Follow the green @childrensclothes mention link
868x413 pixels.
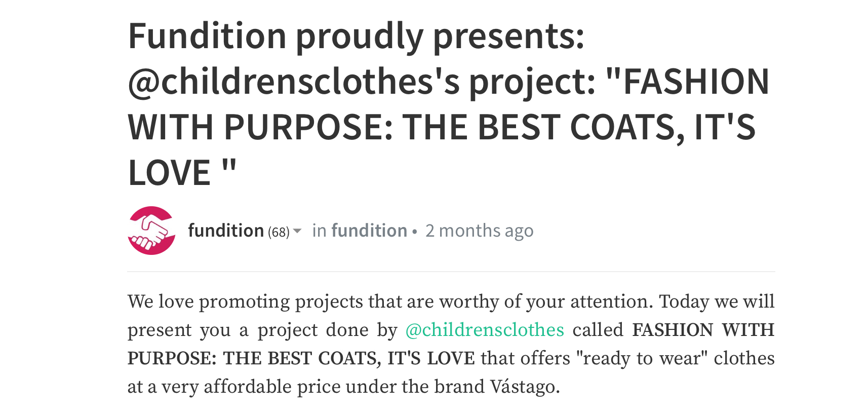click(485, 330)
